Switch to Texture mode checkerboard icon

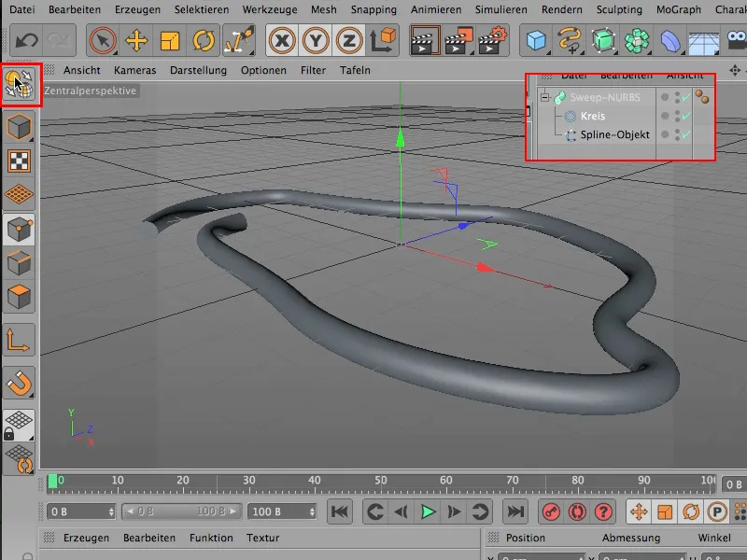(x=19, y=161)
